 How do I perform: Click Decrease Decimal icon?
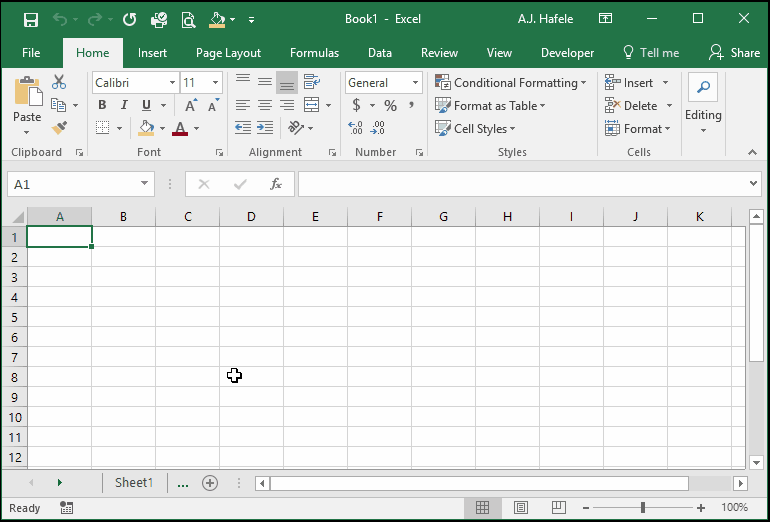(x=377, y=128)
